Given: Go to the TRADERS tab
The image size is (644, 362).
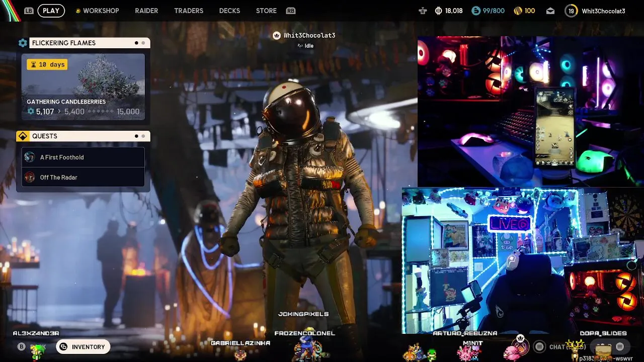Looking at the screenshot, I should (x=189, y=11).
